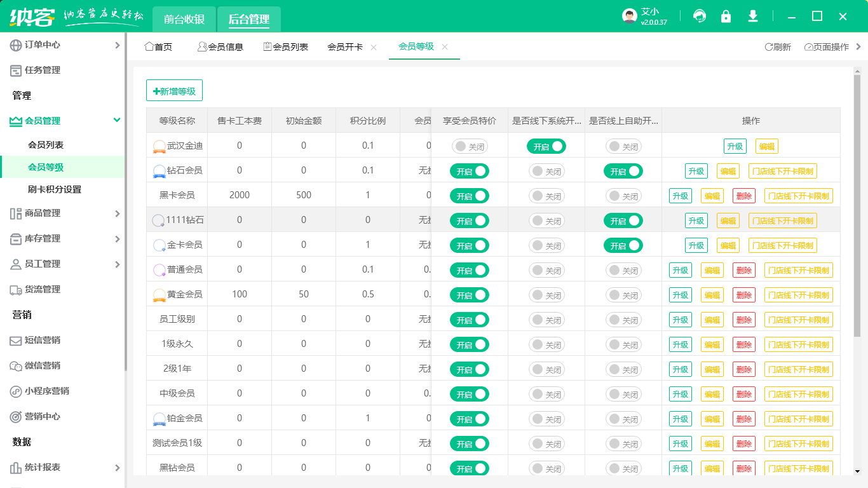Turn off 是否线下系统开卡 for 武汉金迪
Viewport: 868px width, 488px height.
(x=546, y=146)
